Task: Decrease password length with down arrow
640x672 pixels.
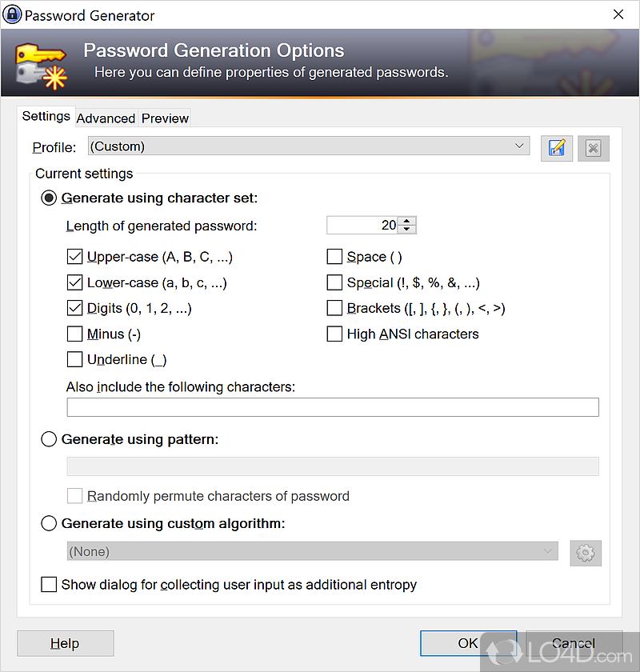Action: tap(407, 230)
